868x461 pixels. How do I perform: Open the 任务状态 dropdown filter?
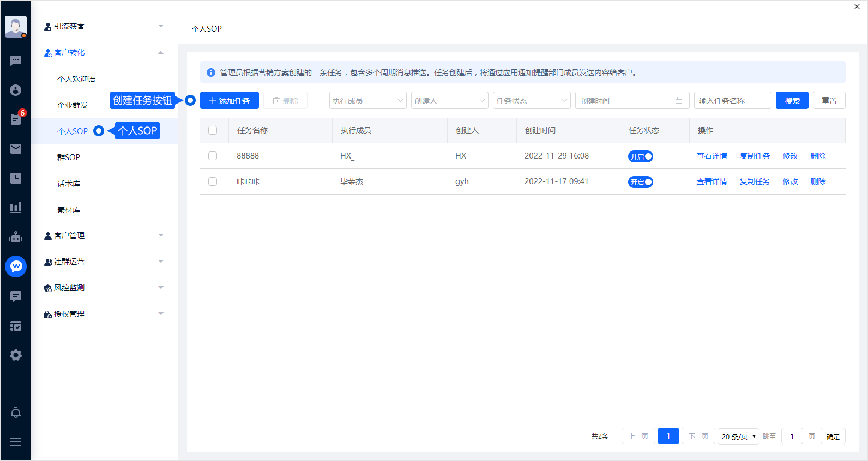[x=531, y=101]
